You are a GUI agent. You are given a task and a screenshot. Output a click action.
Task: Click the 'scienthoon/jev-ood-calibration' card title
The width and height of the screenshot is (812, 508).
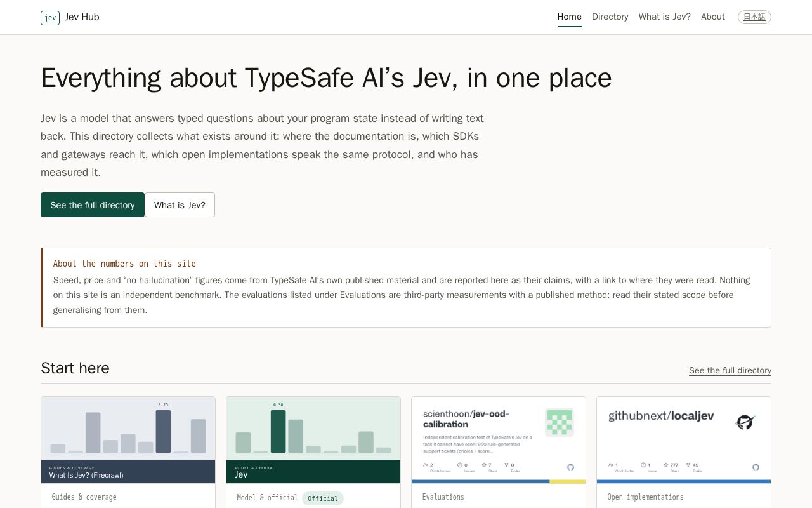[466, 419]
